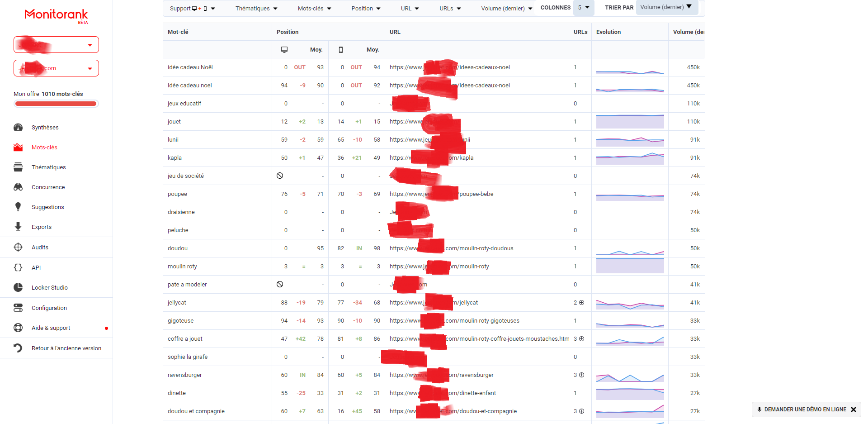868x424 pixels.
Task: Click the mobile icon in Position column
Action: tap(341, 49)
